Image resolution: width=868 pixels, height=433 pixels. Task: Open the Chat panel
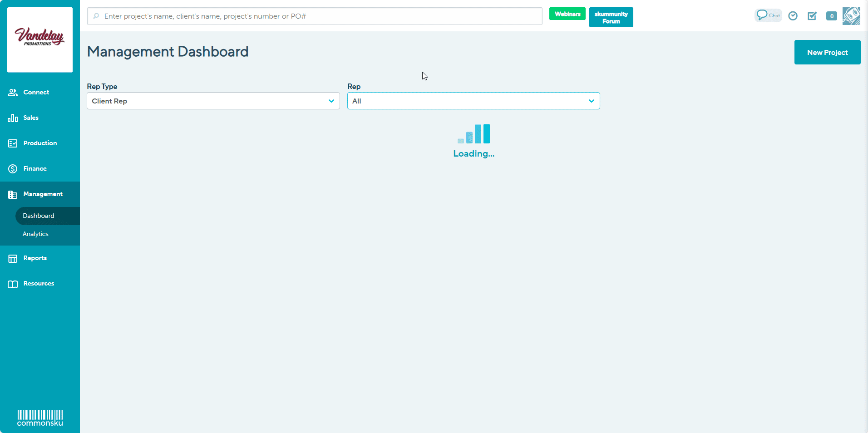(x=768, y=15)
